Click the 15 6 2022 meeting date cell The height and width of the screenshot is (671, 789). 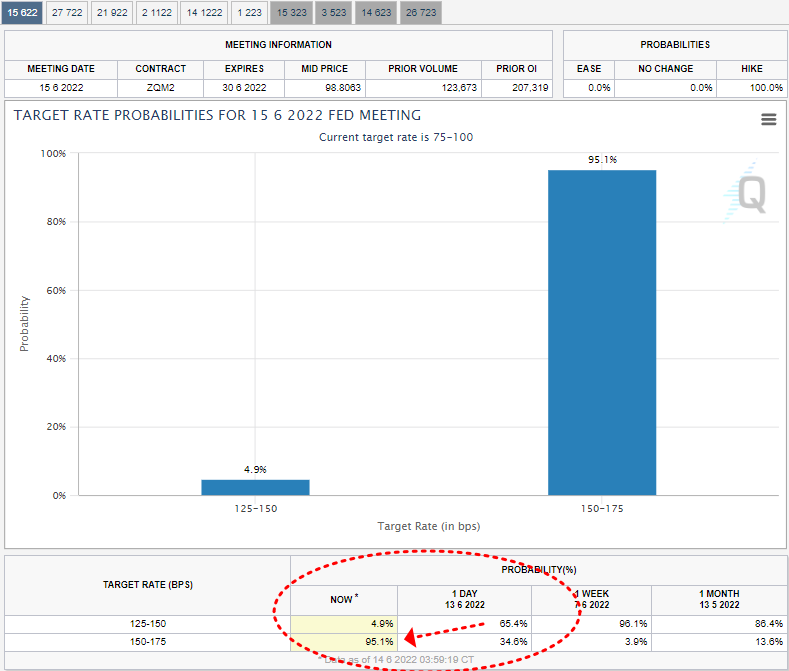[x=61, y=88]
